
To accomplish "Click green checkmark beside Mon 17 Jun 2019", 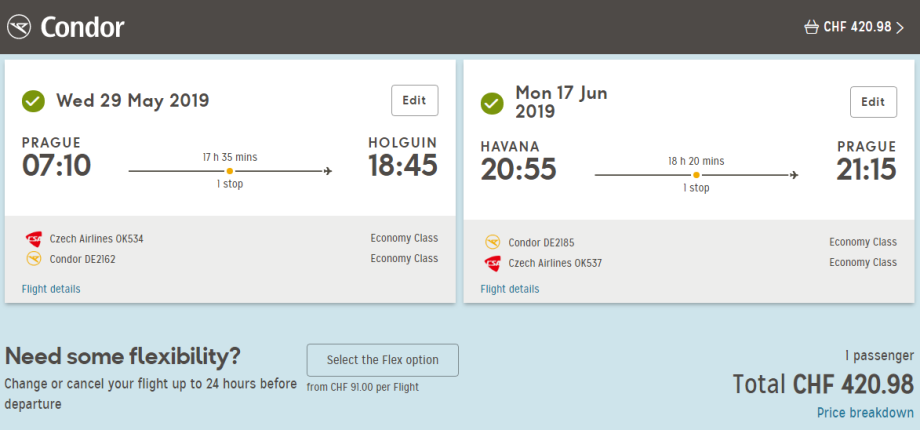I will click(x=492, y=103).
